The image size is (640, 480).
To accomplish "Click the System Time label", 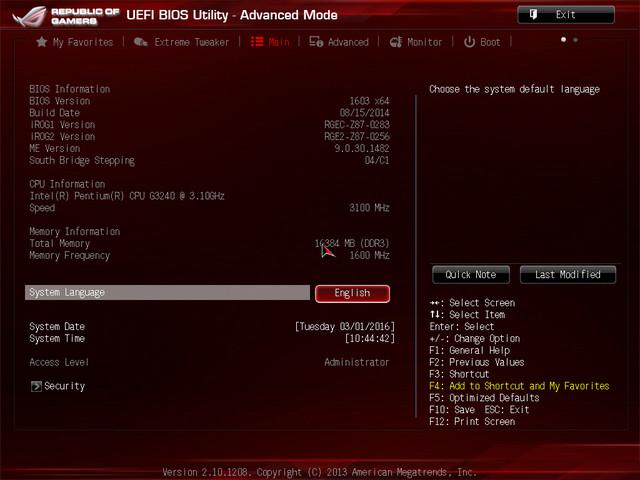I will click(57, 338).
